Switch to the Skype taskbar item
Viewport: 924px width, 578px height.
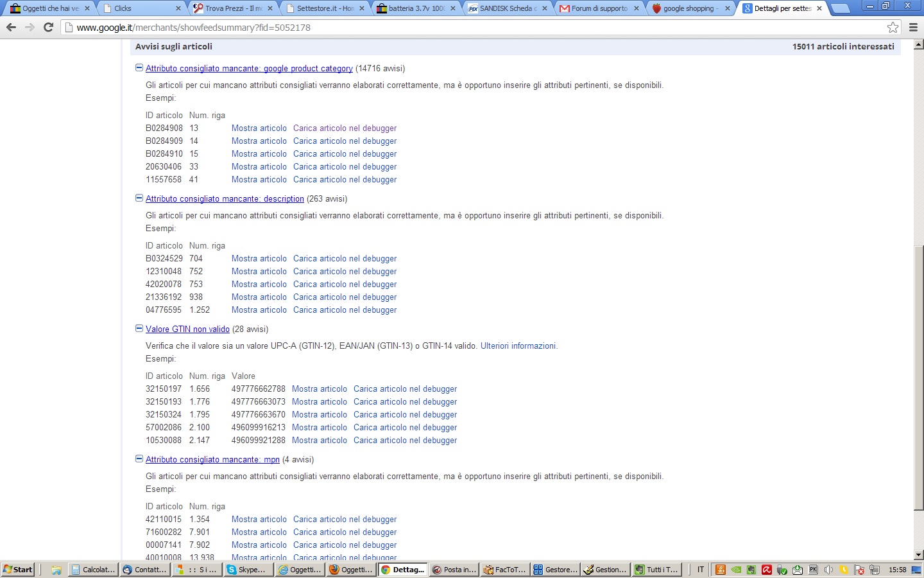(x=248, y=570)
